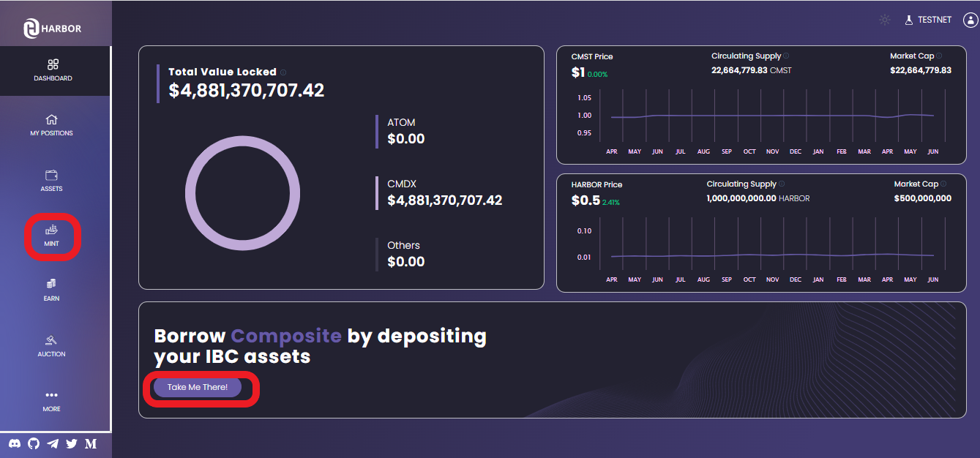
Task: Click the $22,664,779.83 market cap value
Action: click(921, 70)
